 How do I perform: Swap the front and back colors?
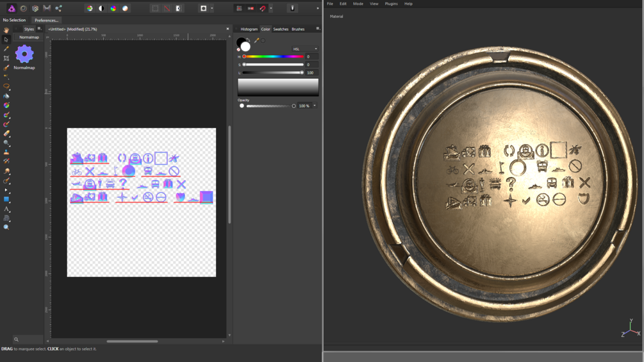[248, 40]
